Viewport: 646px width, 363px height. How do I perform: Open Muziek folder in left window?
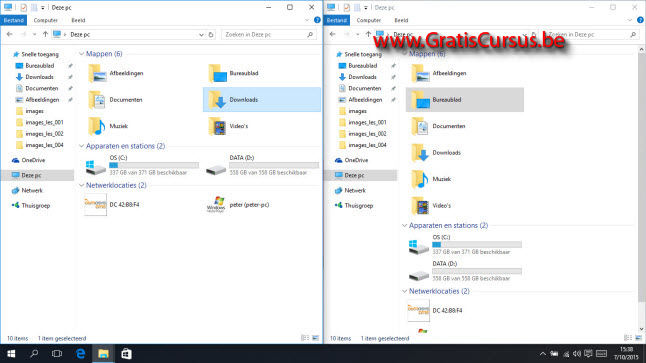click(x=108, y=126)
